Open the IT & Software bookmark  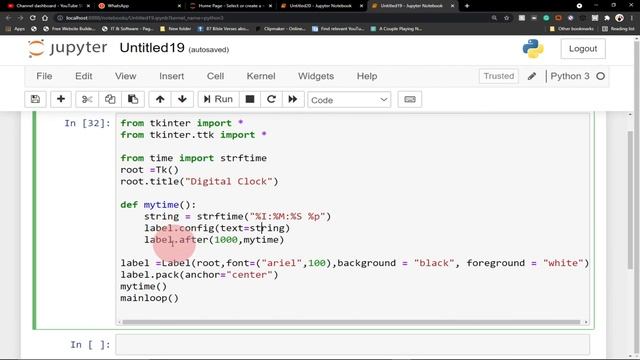tap(128, 29)
